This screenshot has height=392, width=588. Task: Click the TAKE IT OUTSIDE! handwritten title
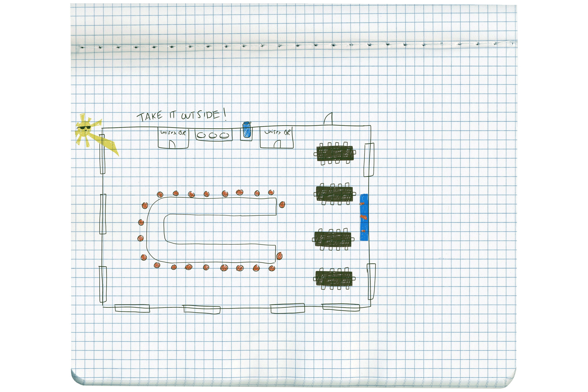(x=182, y=116)
